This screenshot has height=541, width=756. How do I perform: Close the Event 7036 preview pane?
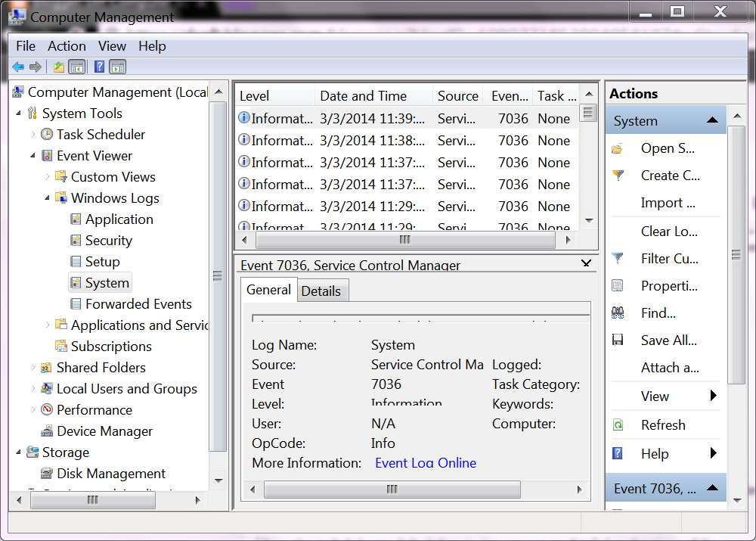tap(587, 263)
